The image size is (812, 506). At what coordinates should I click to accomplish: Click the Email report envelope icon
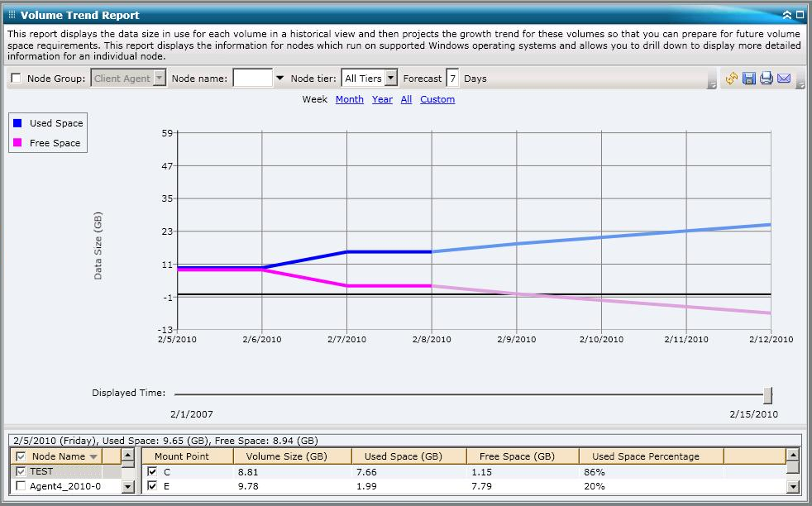click(x=784, y=79)
